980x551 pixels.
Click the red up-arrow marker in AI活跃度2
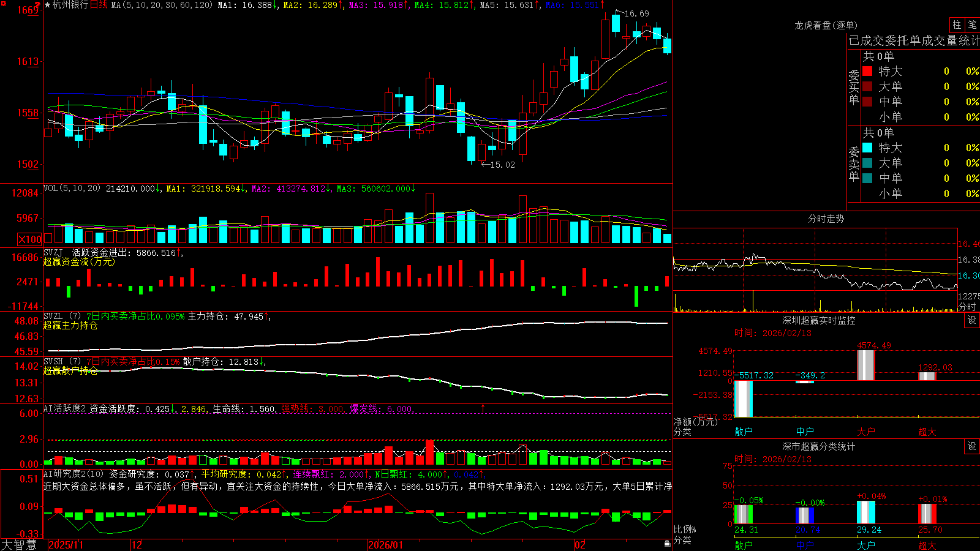[x=483, y=408]
